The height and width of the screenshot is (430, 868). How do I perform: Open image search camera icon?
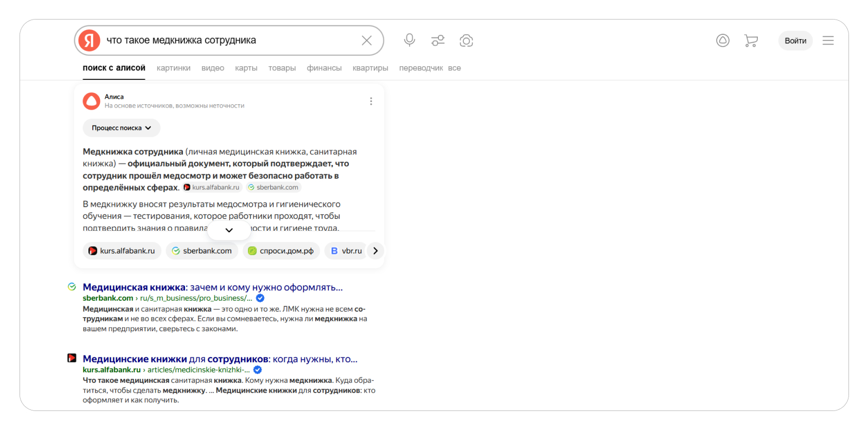click(x=466, y=41)
